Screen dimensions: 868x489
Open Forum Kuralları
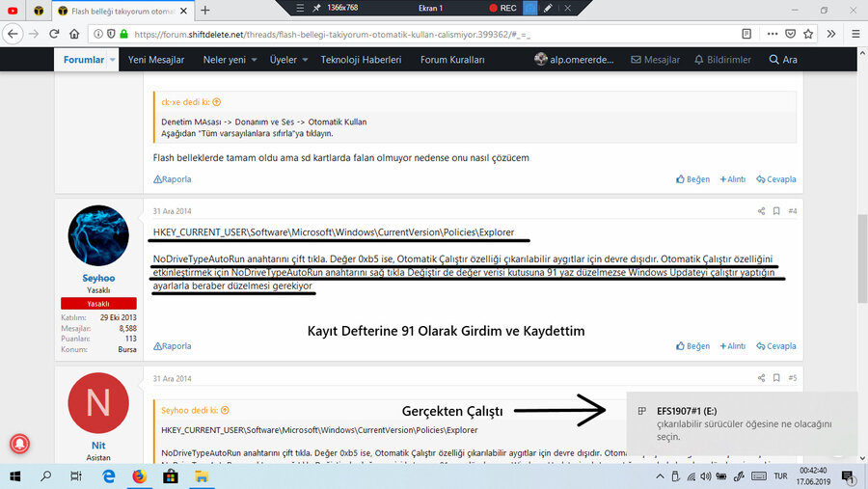[452, 59]
